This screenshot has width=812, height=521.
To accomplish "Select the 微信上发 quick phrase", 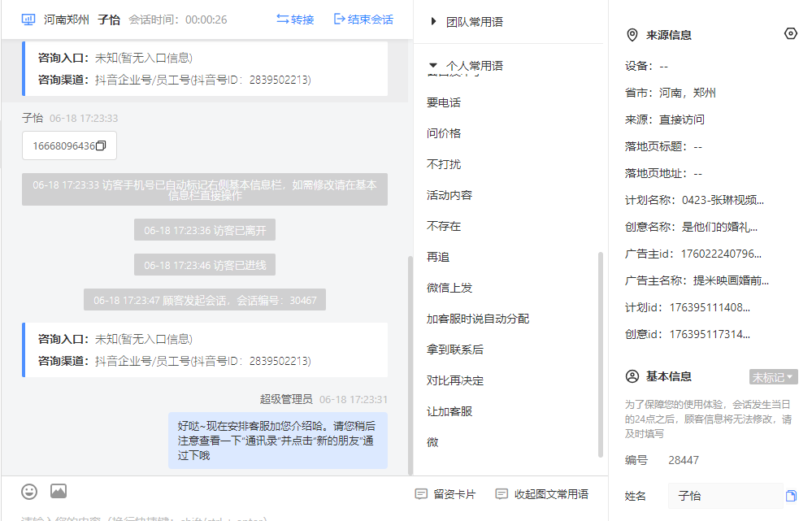I will (449, 288).
